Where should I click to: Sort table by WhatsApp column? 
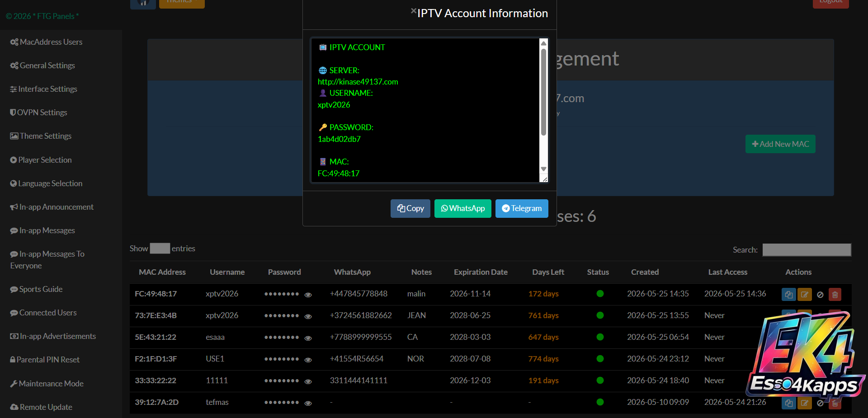pos(352,272)
